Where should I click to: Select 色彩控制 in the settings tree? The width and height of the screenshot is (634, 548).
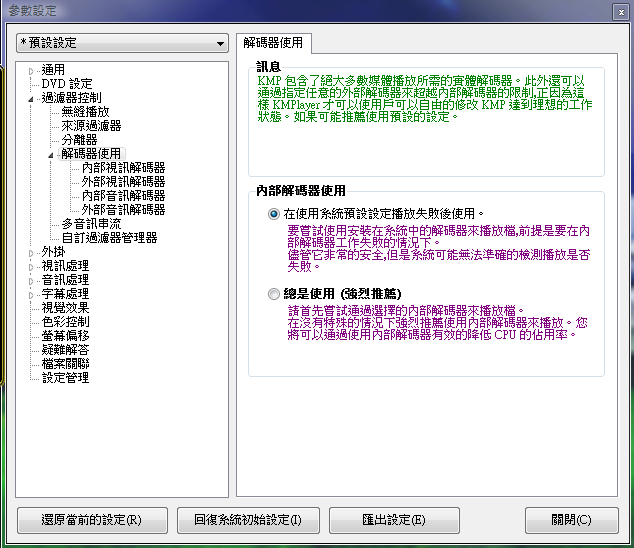tap(65, 322)
